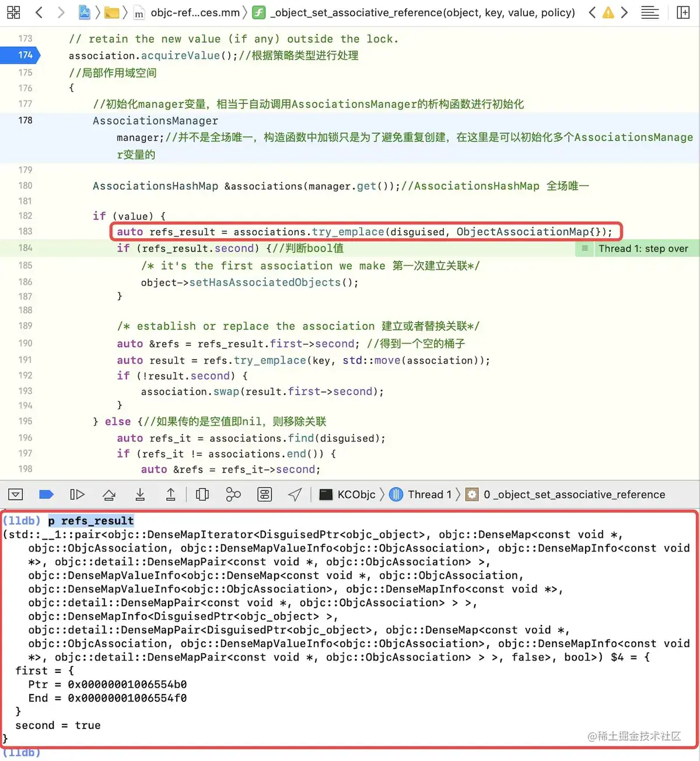Image resolution: width=700 pixels, height=761 pixels.
Task: Toggle breakpoints activation in debug bar
Action: (47, 495)
